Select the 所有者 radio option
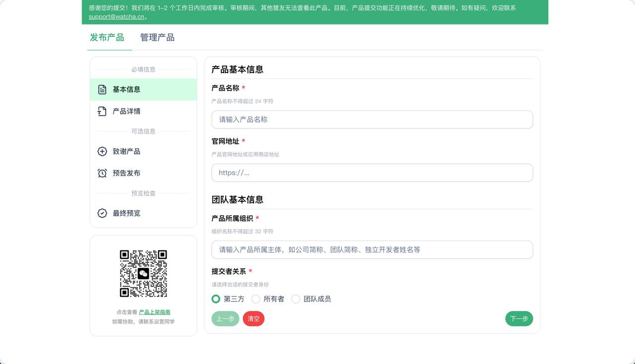 (x=256, y=299)
